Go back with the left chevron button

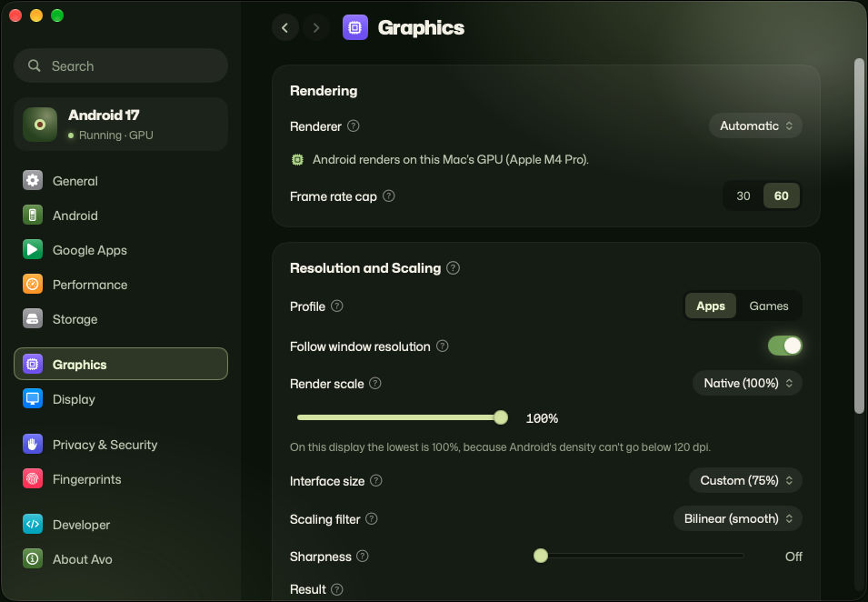coord(285,27)
